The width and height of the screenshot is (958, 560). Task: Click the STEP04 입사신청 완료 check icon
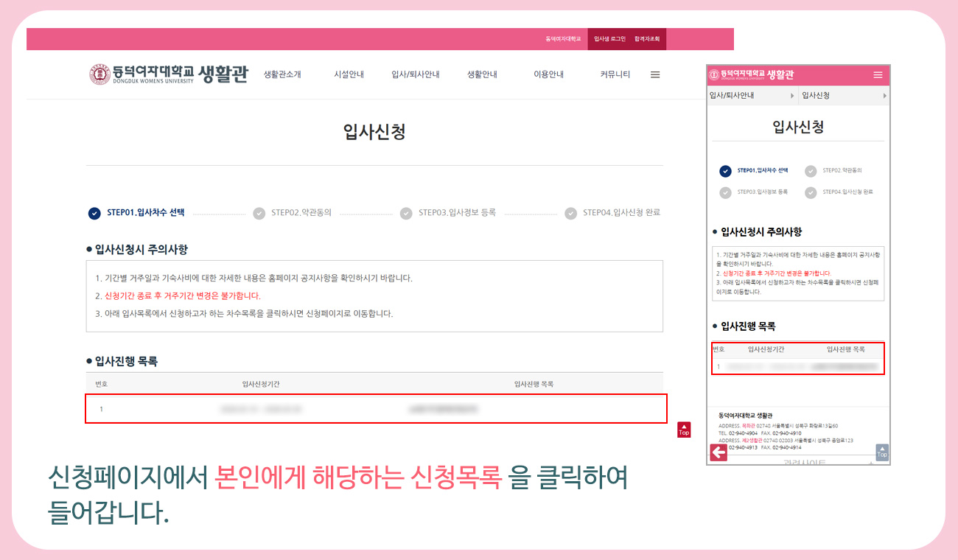click(x=570, y=213)
